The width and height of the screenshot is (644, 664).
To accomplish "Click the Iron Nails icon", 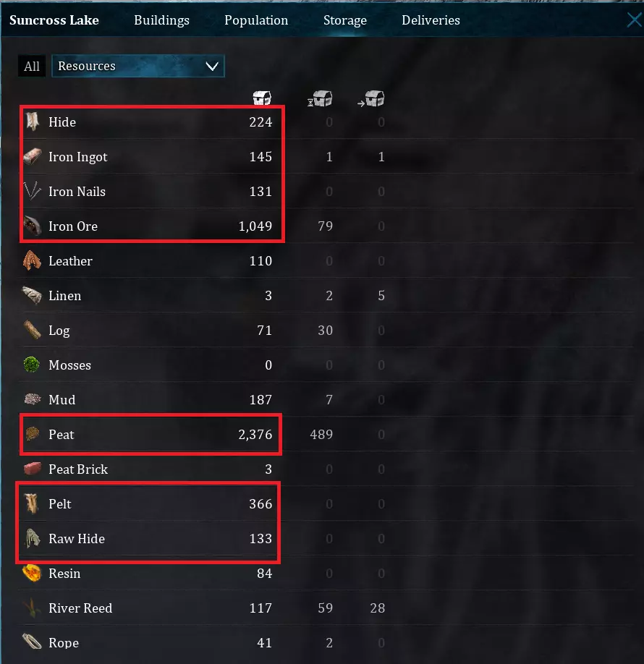I will tap(32, 192).
